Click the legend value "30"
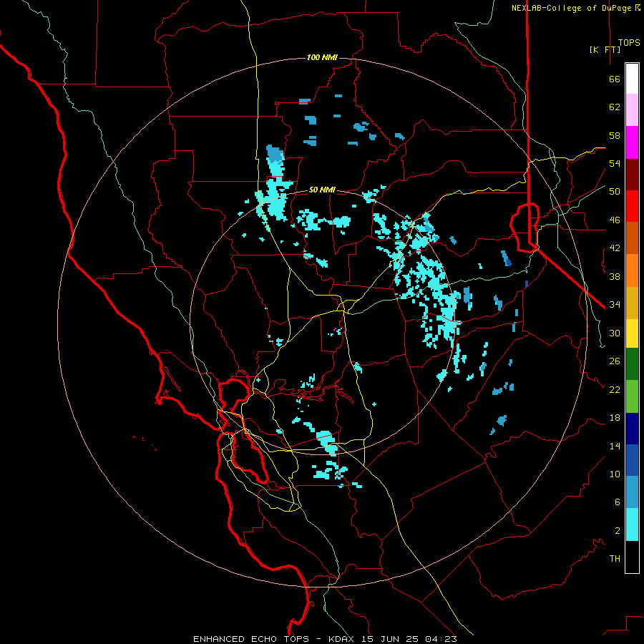The width and height of the screenshot is (644, 644). coord(615,333)
